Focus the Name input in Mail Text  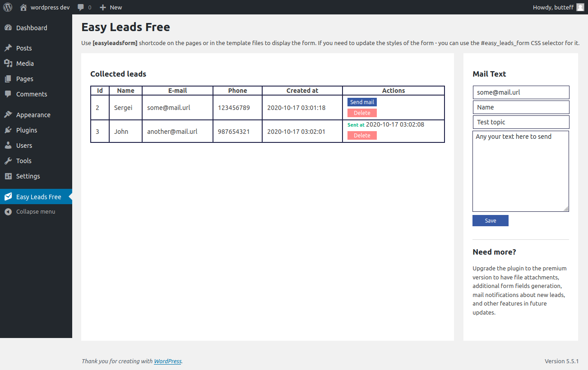pyautogui.click(x=521, y=107)
